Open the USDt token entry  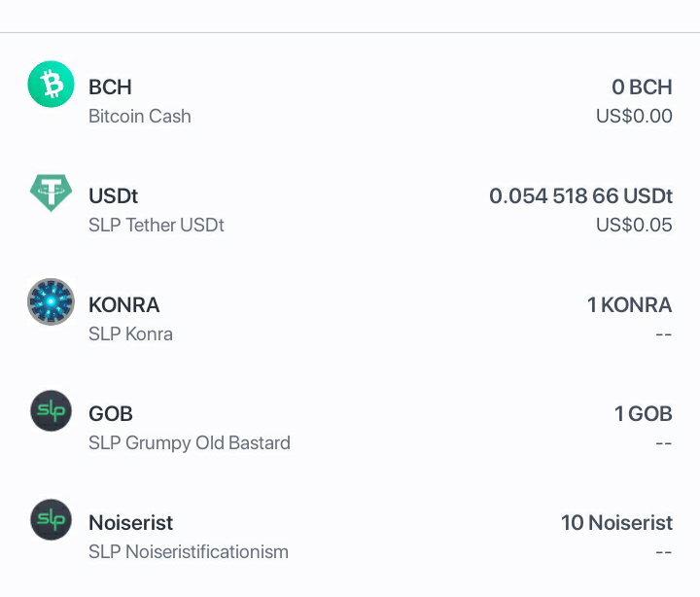(350, 210)
